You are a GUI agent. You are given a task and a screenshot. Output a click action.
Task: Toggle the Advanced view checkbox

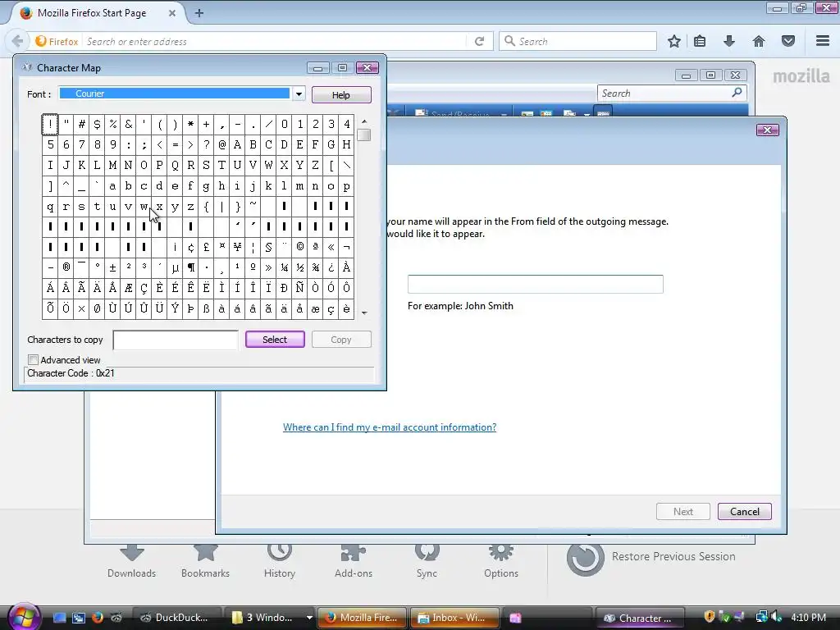coord(33,360)
